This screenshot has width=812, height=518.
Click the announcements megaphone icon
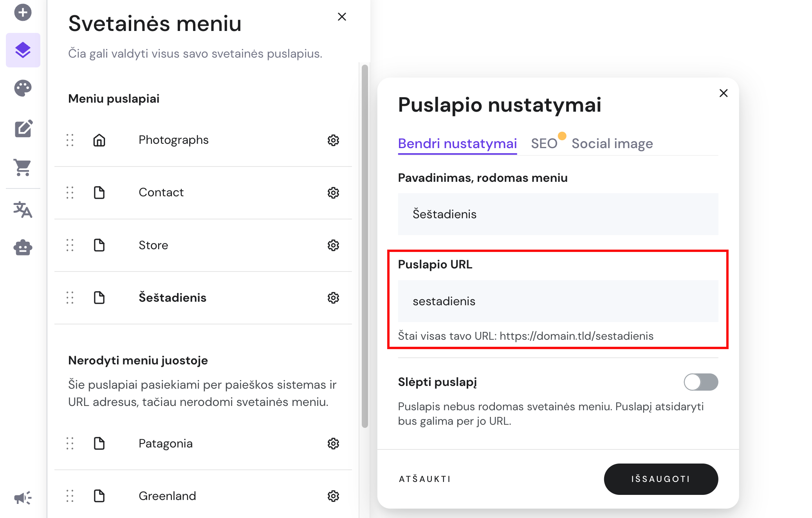pos(23,498)
